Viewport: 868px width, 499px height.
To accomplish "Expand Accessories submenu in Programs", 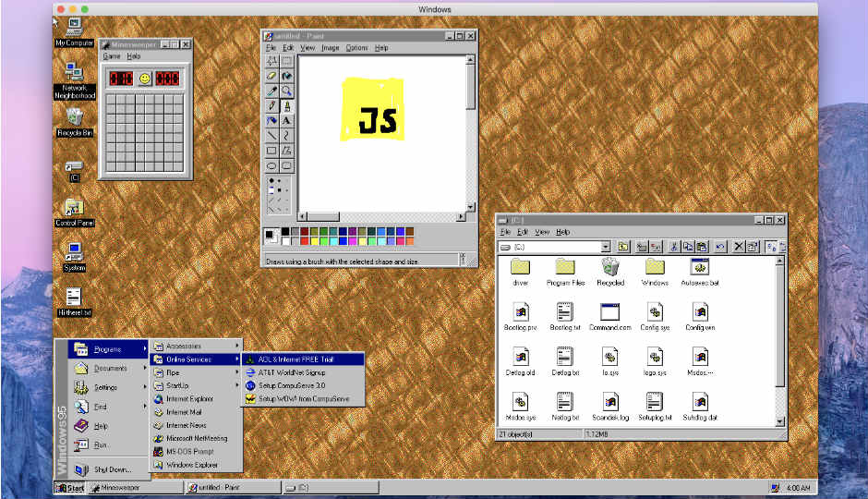I will point(196,346).
